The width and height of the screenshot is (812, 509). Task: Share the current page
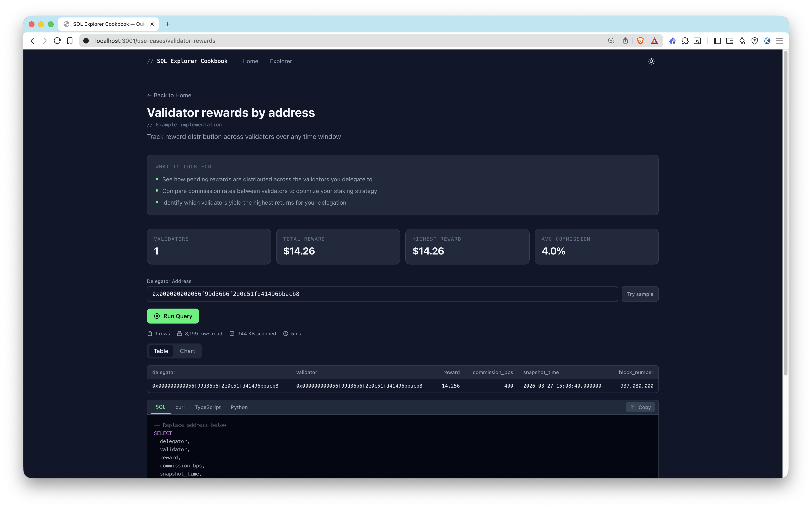626,41
